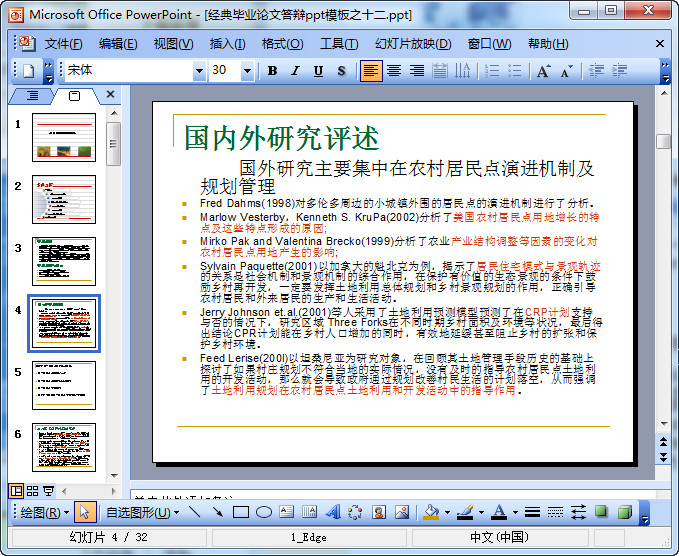Select the Line drawing tool
Viewport: 679px width, 556px height.
click(x=195, y=512)
